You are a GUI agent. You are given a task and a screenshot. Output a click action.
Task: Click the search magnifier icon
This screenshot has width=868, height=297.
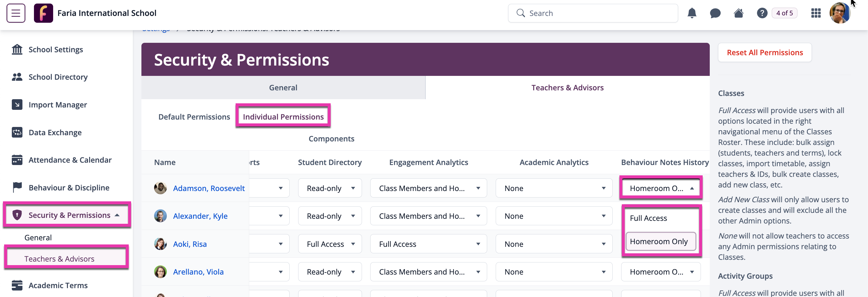[521, 13]
